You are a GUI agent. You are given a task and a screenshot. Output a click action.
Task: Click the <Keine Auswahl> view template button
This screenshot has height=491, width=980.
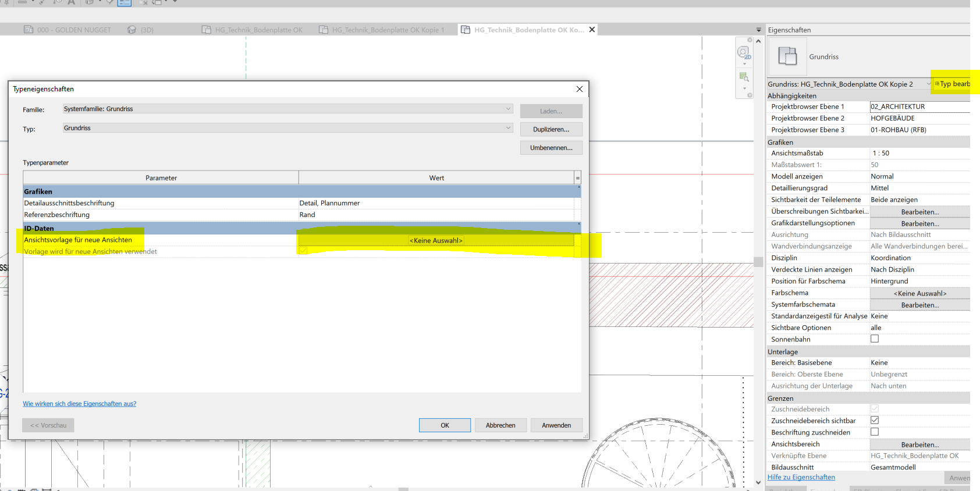pyautogui.click(x=436, y=240)
